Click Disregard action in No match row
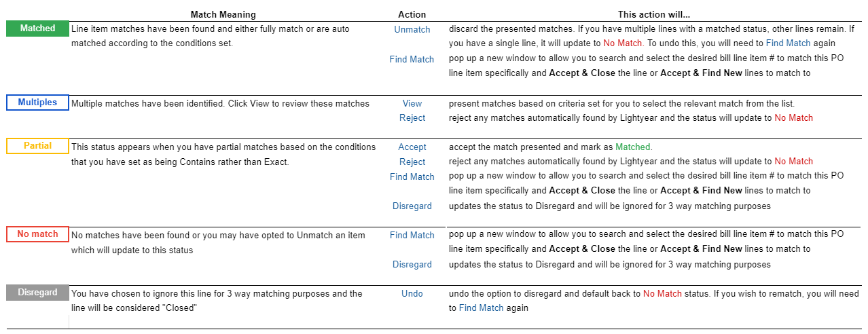Image resolution: width=868 pixels, height=334 pixels. pyautogui.click(x=412, y=264)
